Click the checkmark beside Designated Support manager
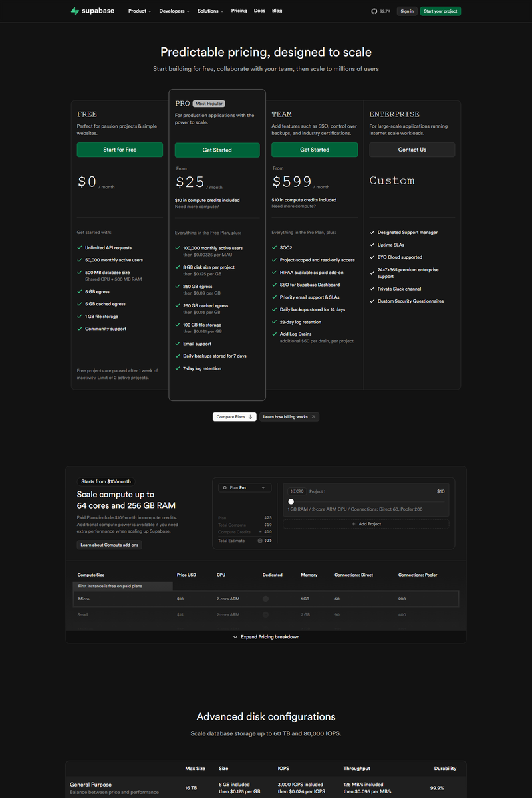 tap(372, 233)
